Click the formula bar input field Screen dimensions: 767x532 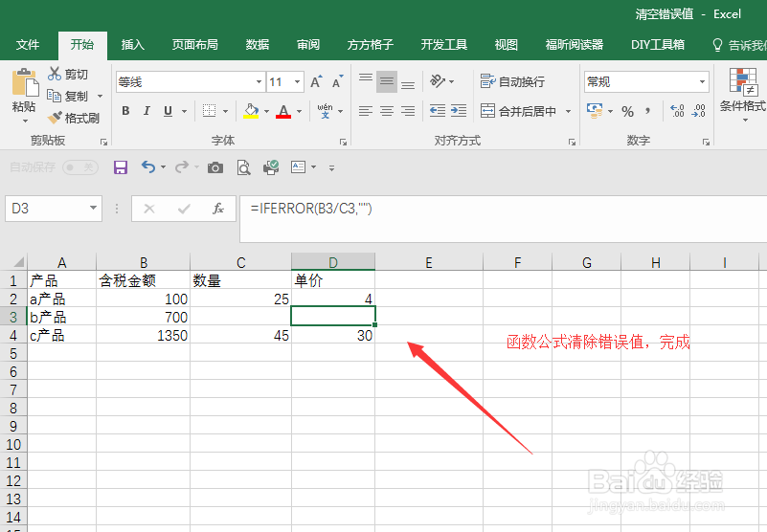coord(504,218)
